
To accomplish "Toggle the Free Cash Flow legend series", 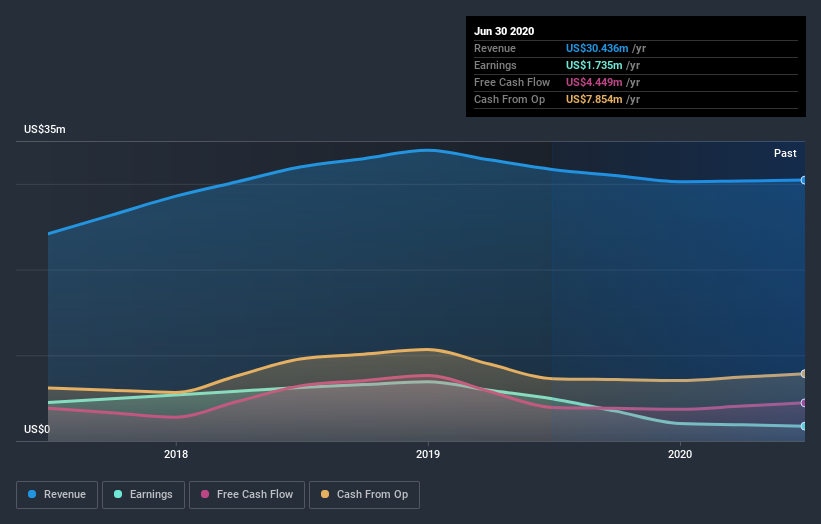I will (x=247, y=495).
